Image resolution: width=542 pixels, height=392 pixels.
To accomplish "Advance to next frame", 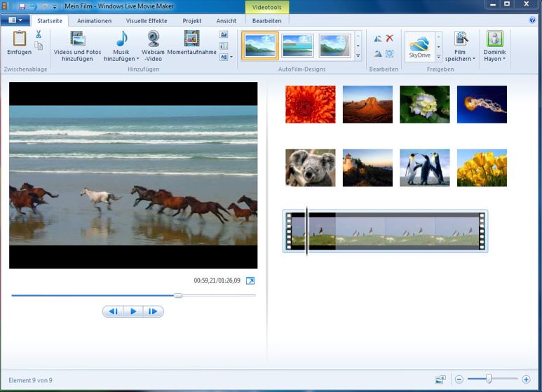I will point(153,311).
